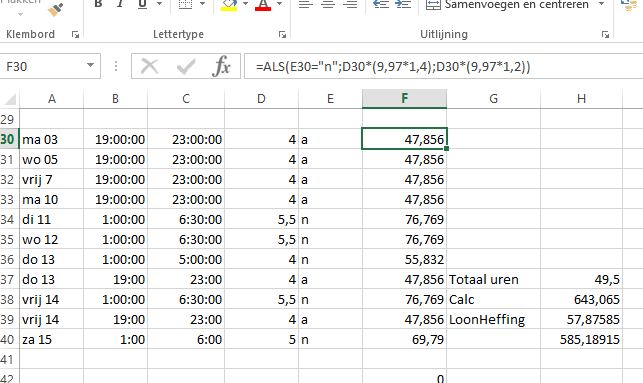Open fill color dropdown arrow
Viewport: 643px width, 383px height.
[245, 4]
